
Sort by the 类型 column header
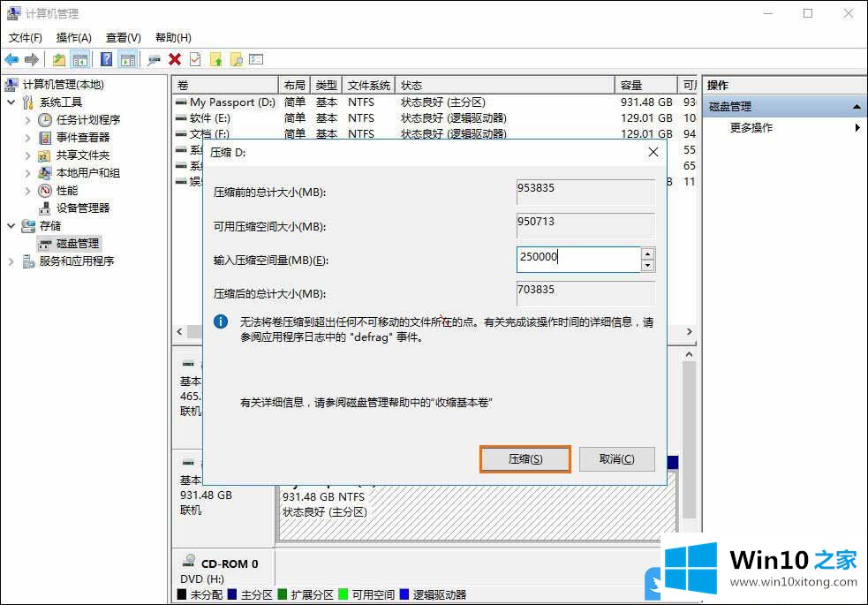tap(327, 86)
